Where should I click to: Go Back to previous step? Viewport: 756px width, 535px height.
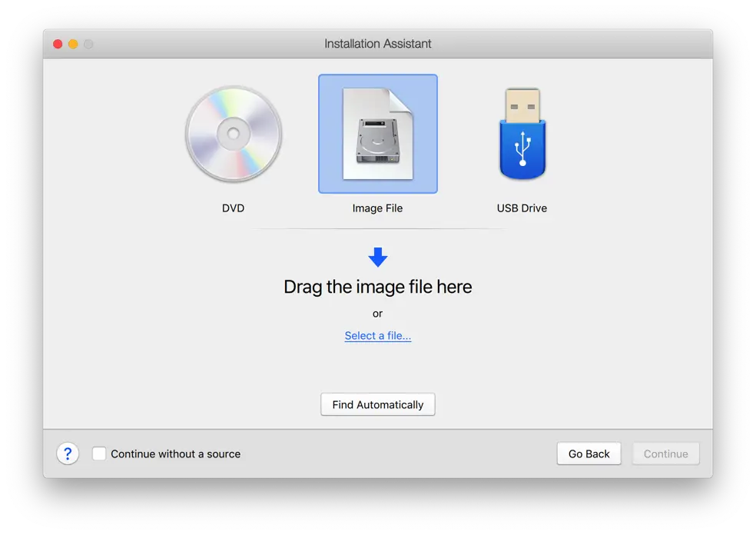(589, 454)
